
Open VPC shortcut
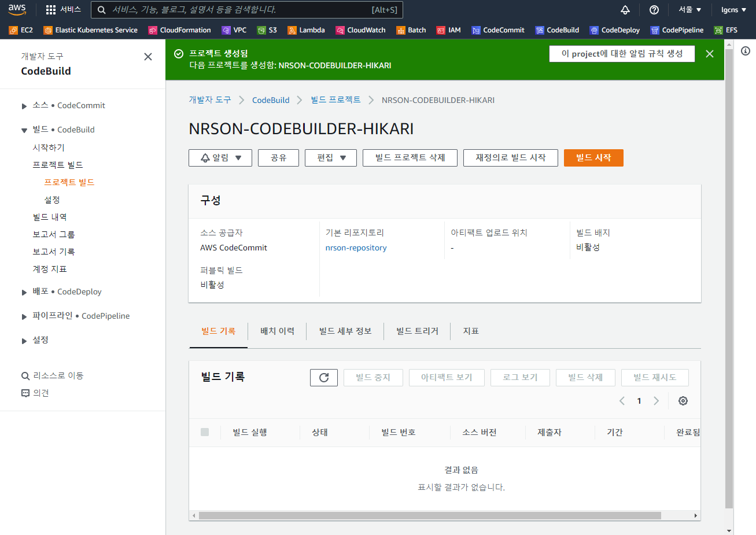234,30
